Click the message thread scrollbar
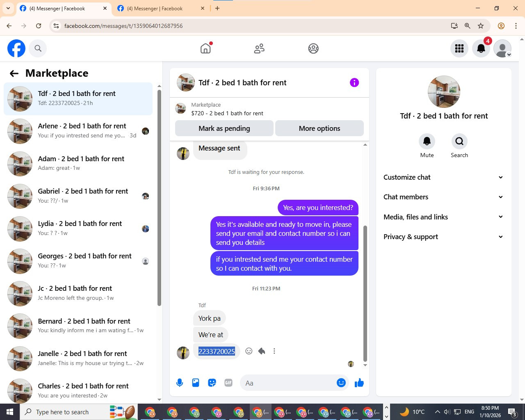 pyautogui.click(x=365, y=293)
